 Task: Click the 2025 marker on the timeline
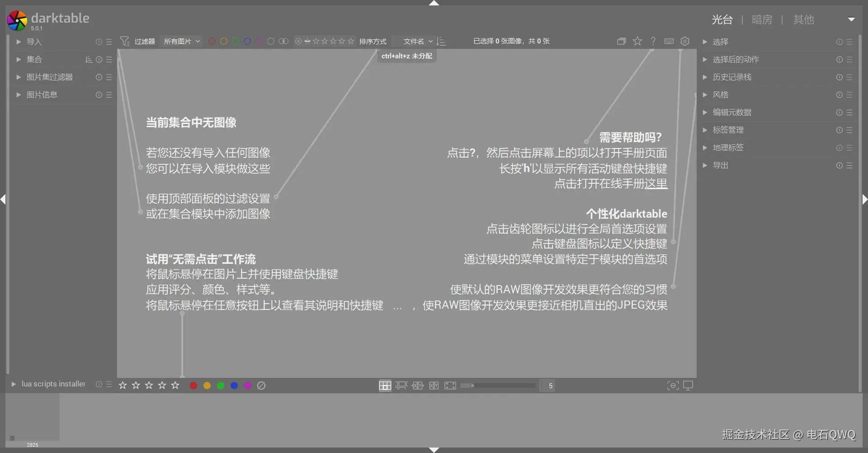(33, 445)
